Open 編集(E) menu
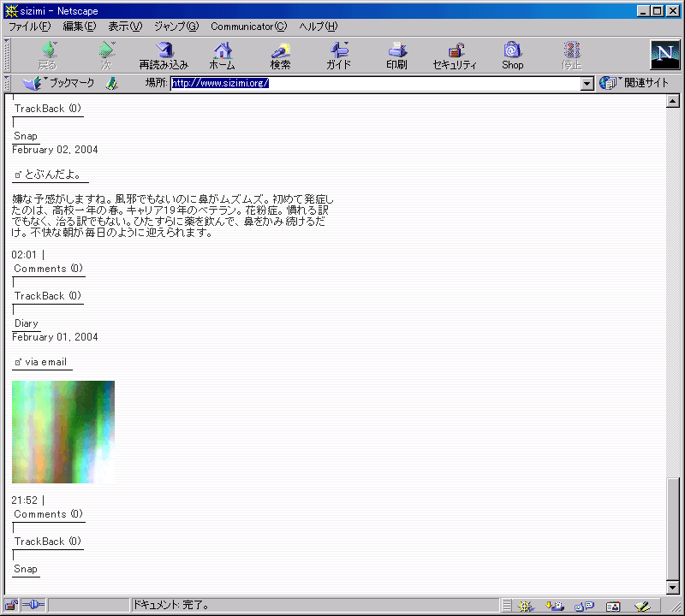 (79, 27)
